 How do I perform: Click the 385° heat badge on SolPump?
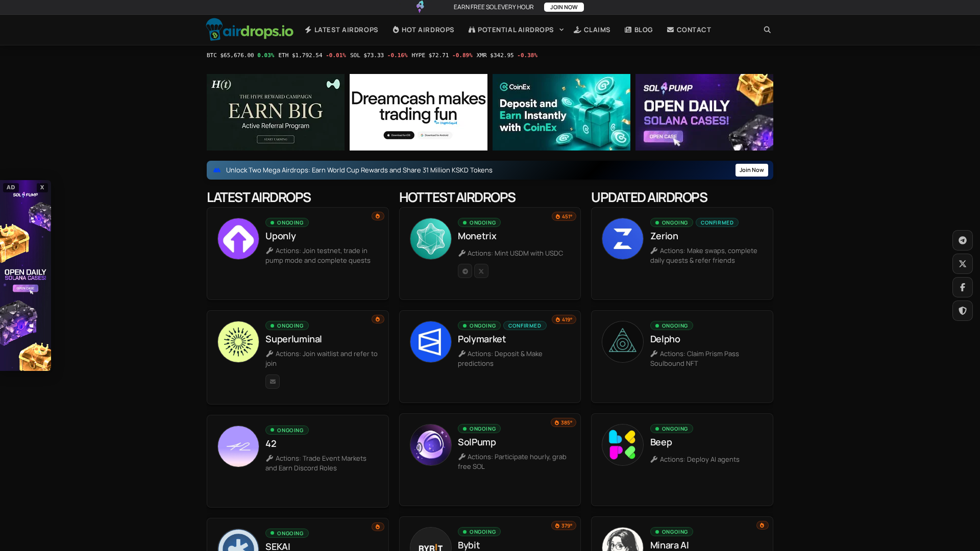563,422
